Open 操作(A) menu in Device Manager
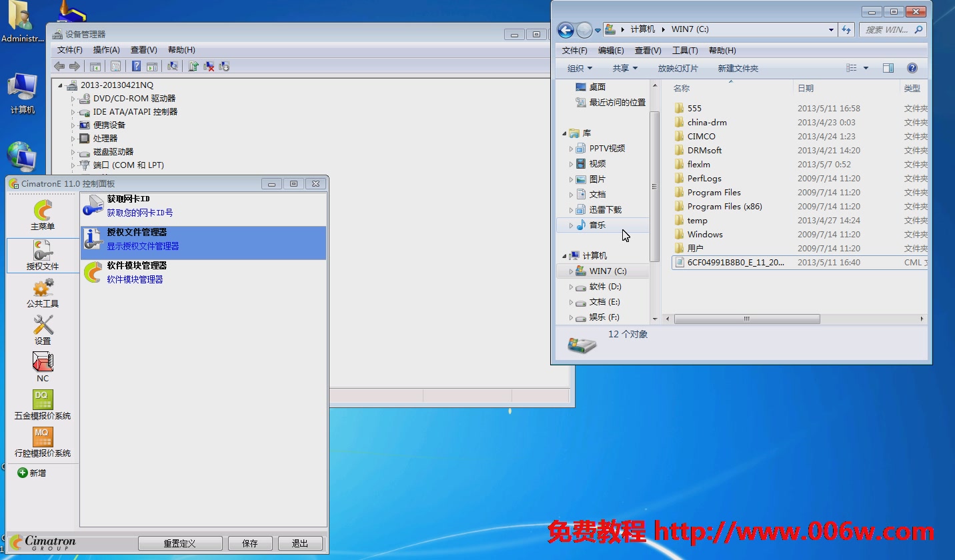The width and height of the screenshot is (955, 560). (x=107, y=50)
